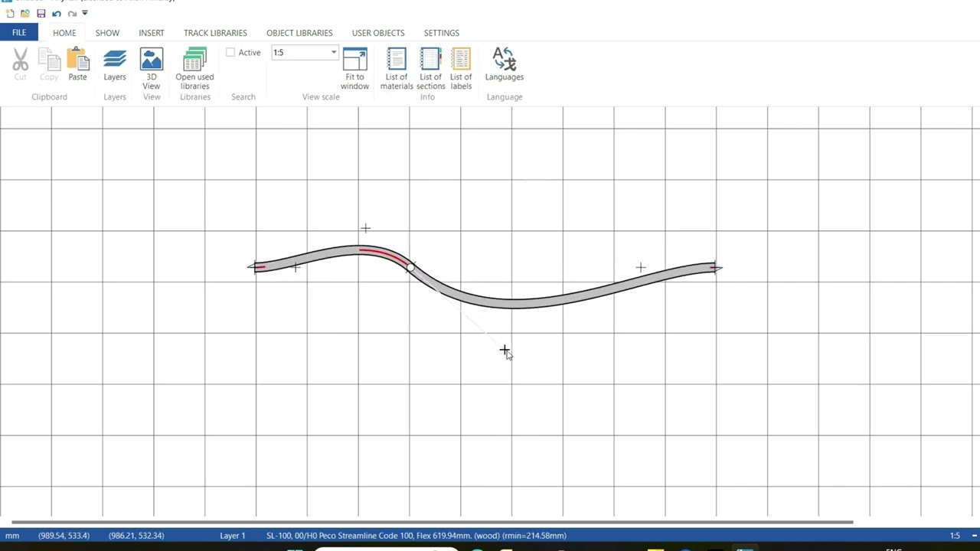
Task: Open the TRACK LIBRARIES tab
Action: [x=215, y=33]
